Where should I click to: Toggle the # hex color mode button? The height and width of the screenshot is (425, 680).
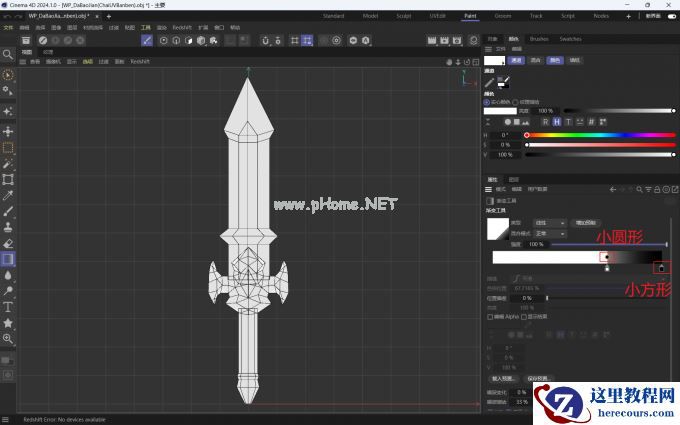591,122
